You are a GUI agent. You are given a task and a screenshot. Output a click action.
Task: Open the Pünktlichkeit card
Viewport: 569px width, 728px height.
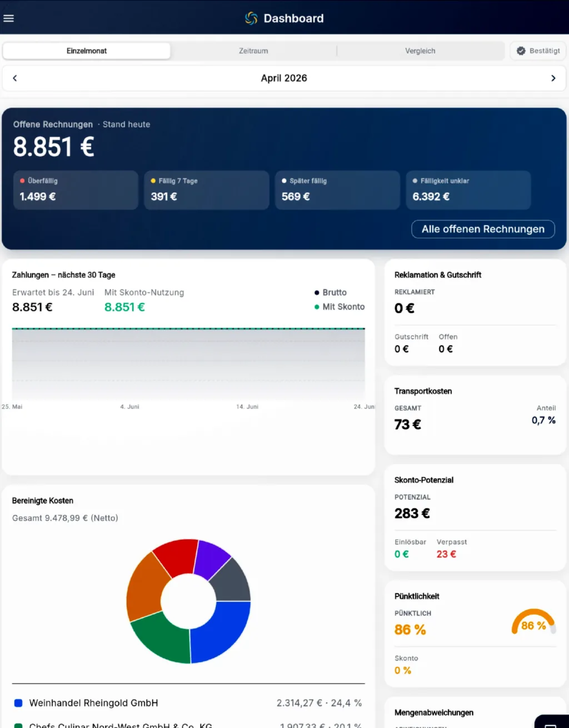click(475, 634)
